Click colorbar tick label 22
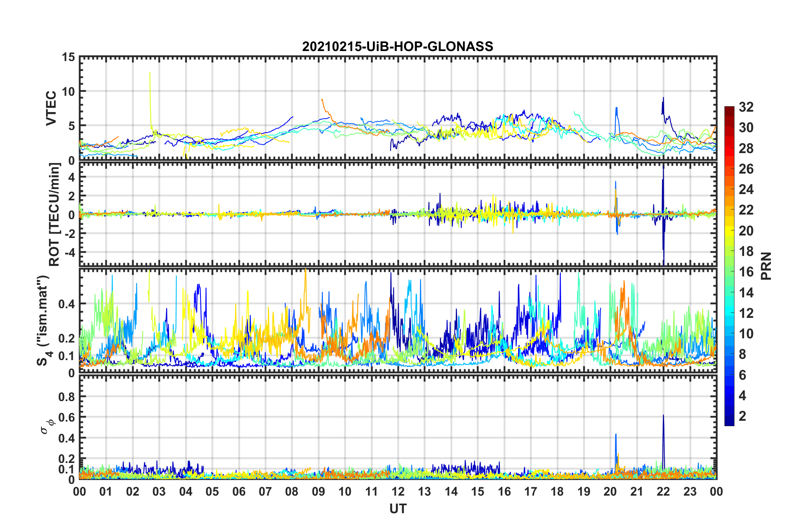 746,210
